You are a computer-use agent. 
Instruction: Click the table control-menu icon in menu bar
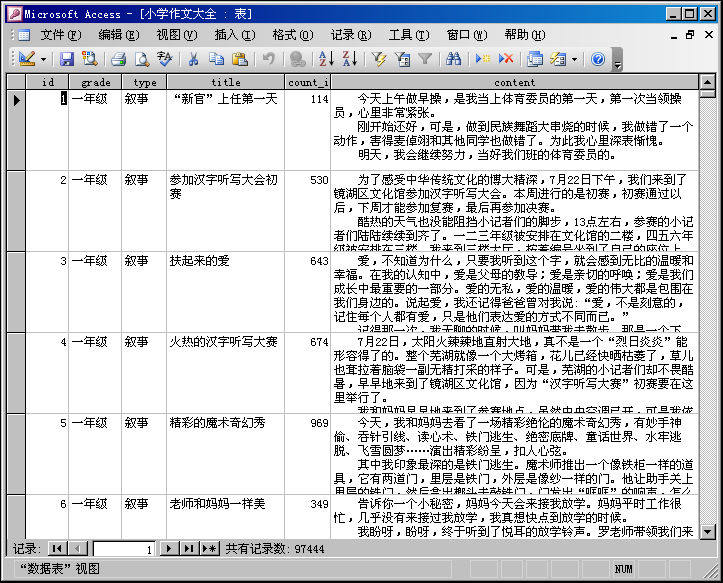pos(24,35)
